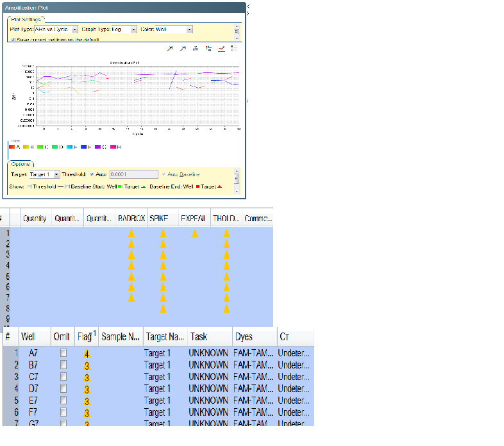Click the print plot icon
This screenshot has height=446, width=504.
click(196, 49)
